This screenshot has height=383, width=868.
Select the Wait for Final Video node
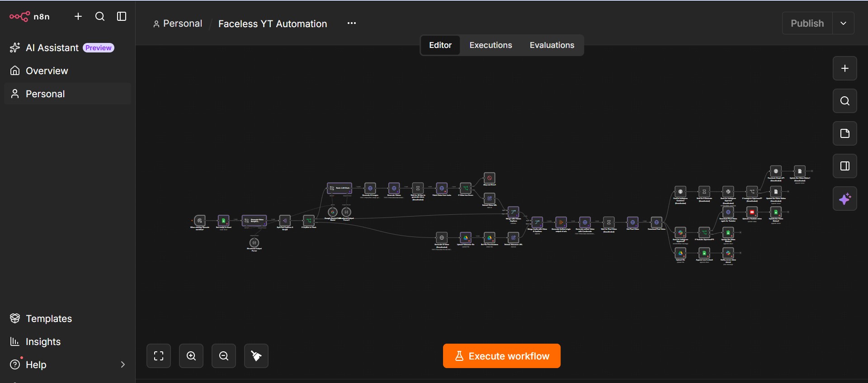tap(609, 222)
